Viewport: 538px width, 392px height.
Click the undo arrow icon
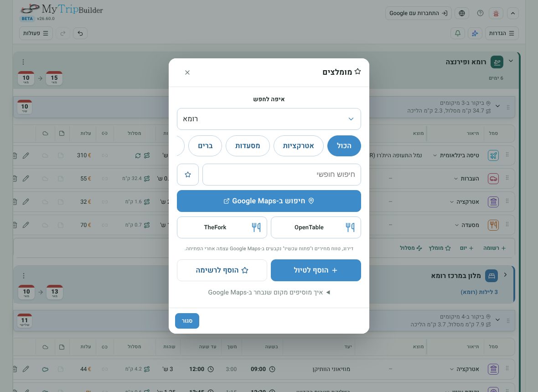point(80,33)
